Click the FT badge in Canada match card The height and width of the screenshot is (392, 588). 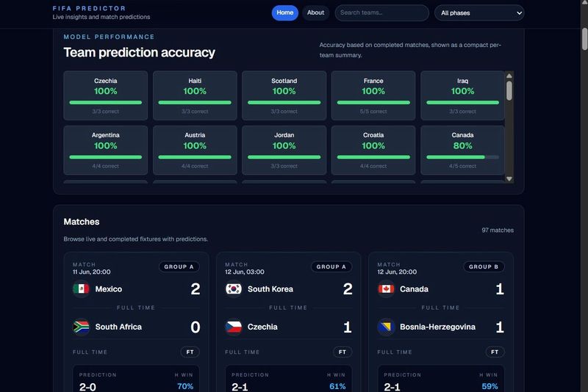click(495, 352)
